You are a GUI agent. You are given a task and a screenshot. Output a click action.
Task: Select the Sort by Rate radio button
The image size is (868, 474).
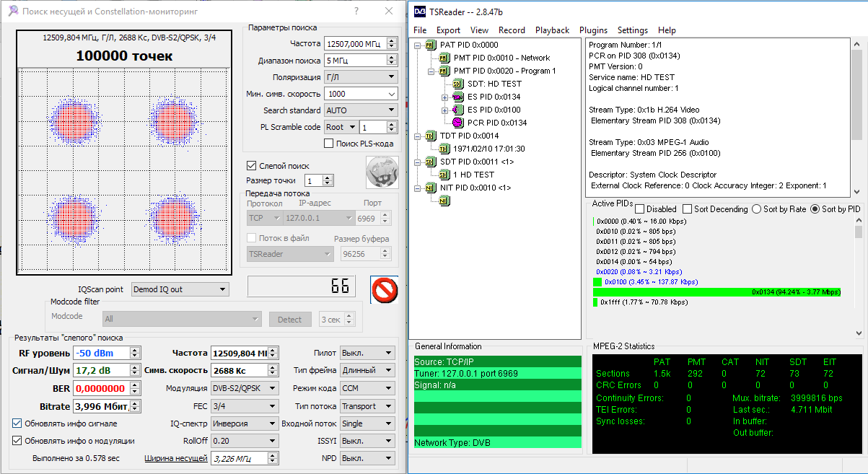757,209
